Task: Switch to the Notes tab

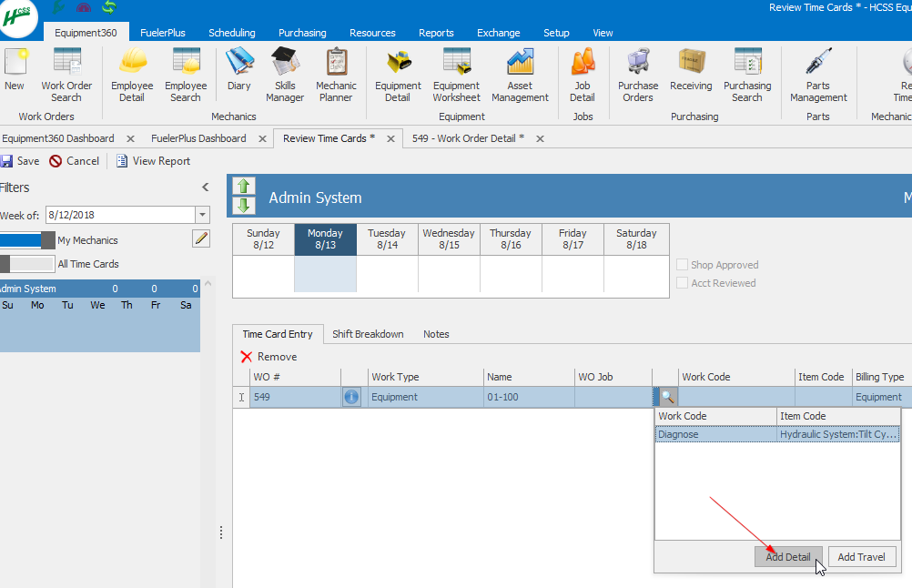Action: coord(436,334)
